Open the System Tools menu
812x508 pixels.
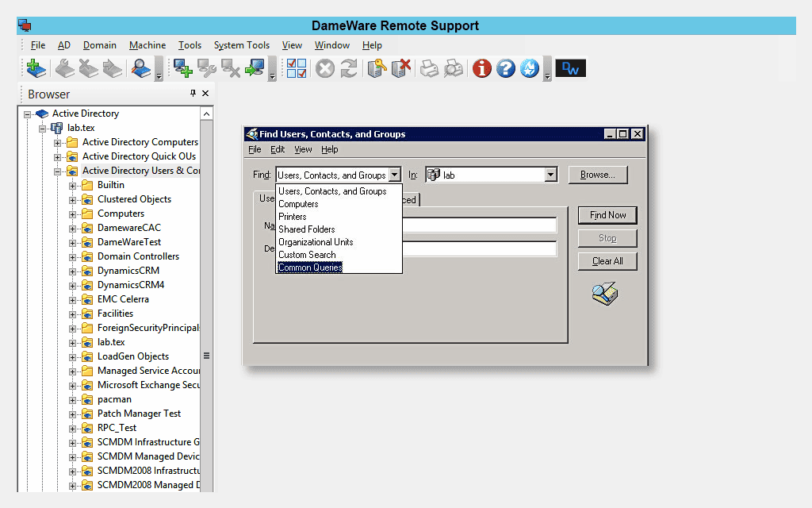pos(241,45)
